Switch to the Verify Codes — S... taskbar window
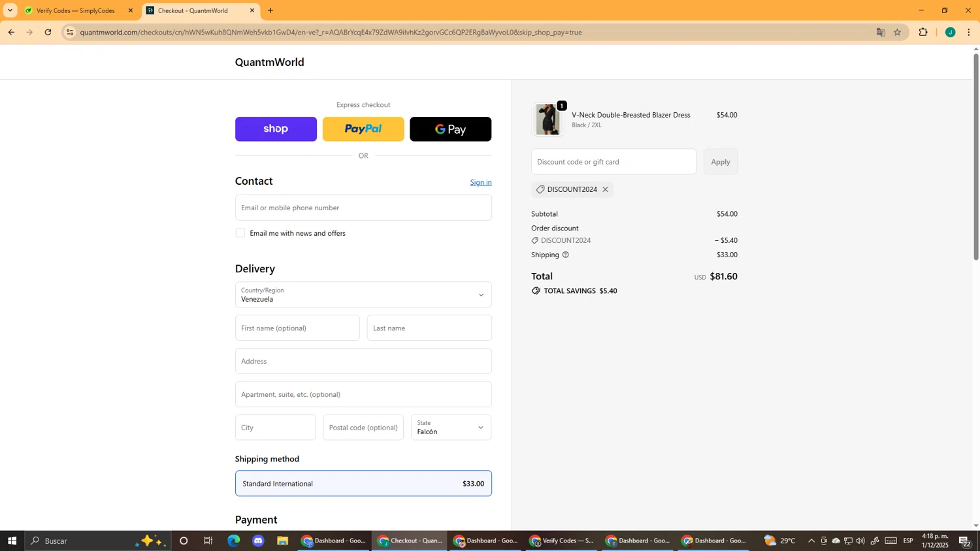The height and width of the screenshot is (551, 980). pyautogui.click(x=561, y=541)
